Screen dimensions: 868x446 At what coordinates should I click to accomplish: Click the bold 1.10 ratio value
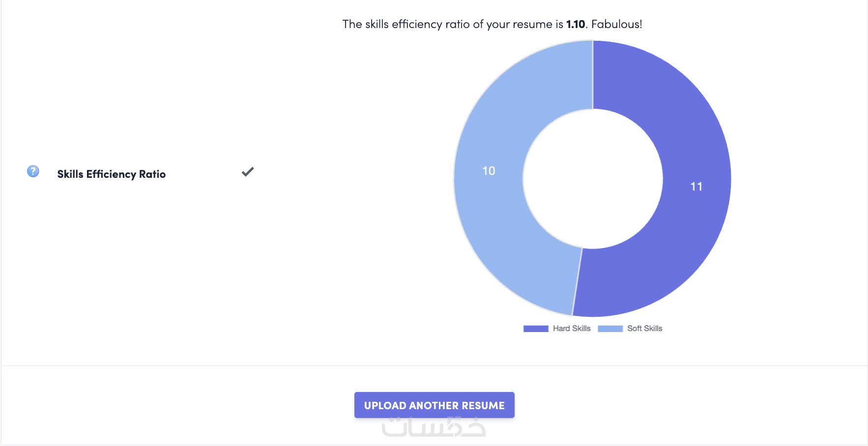coord(576,24)
